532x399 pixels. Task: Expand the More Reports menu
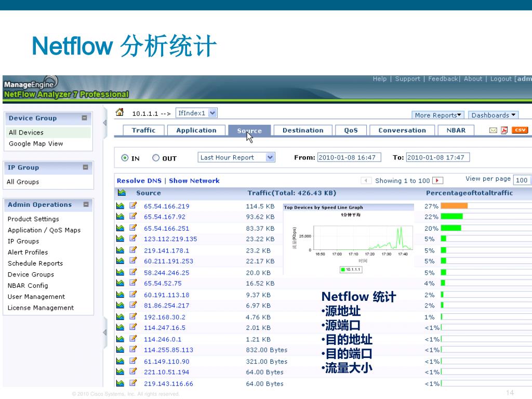coord(437,115)
